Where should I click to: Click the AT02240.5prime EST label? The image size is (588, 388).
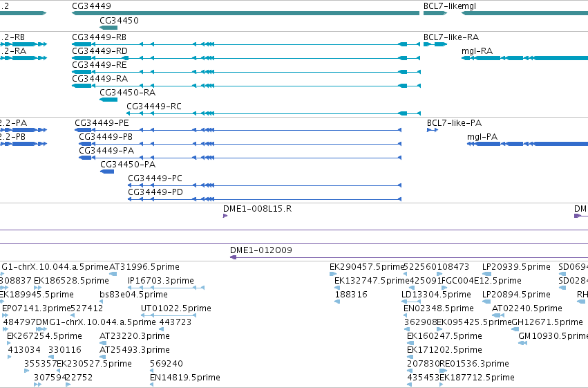pos(527,308)
